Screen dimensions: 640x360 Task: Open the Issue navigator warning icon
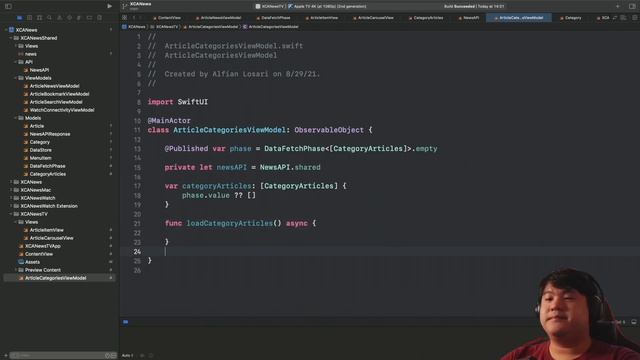click(x=59, y=18)
